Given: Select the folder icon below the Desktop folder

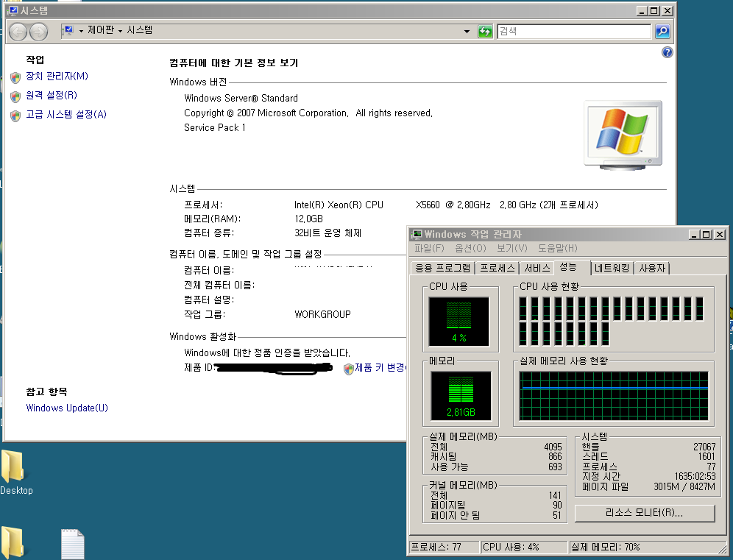Looking at the screenshot, I should [13, 542].
